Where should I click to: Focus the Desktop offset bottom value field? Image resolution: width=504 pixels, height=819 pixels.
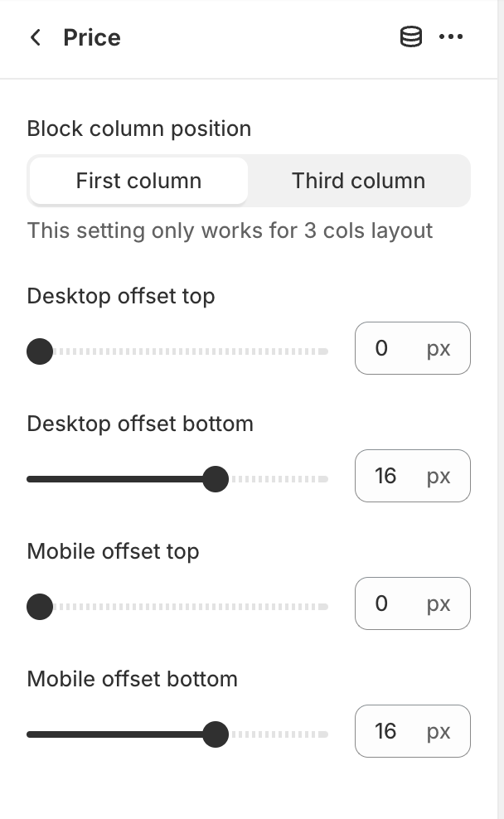pos(413,476)
